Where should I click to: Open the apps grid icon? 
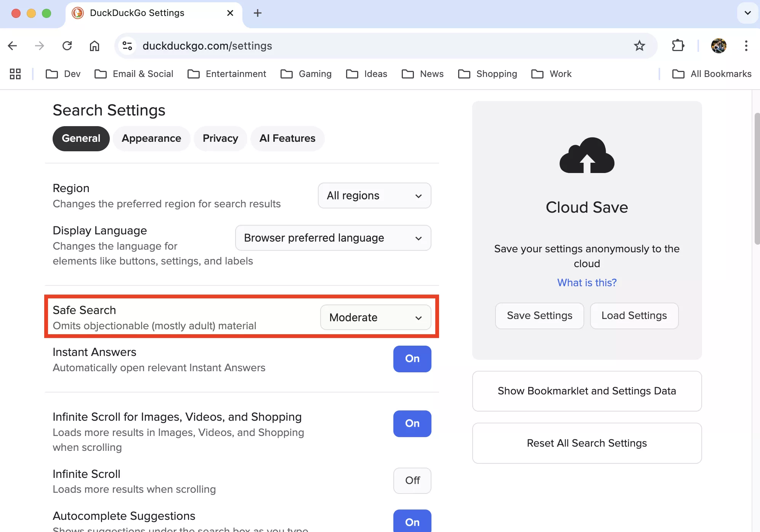coord(15,74)
